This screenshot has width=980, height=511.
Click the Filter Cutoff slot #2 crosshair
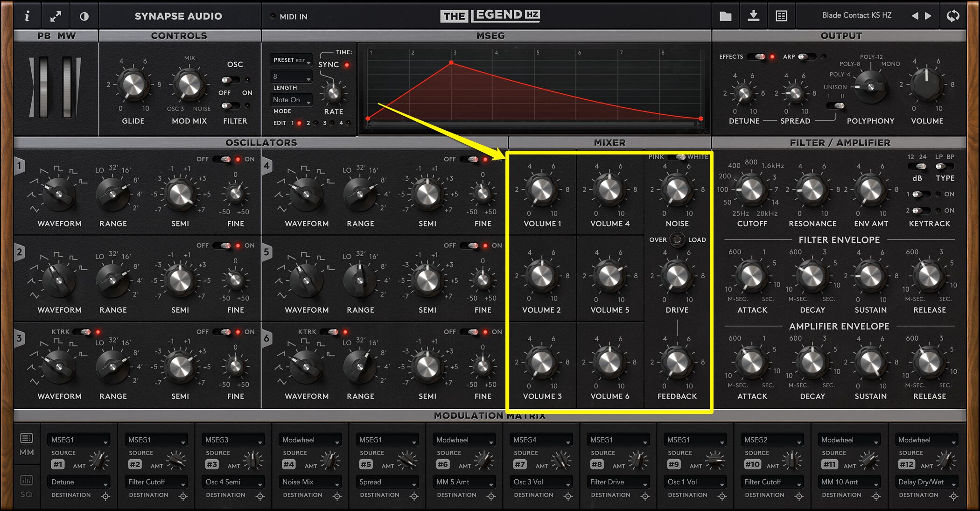click(x=183, y=496)
